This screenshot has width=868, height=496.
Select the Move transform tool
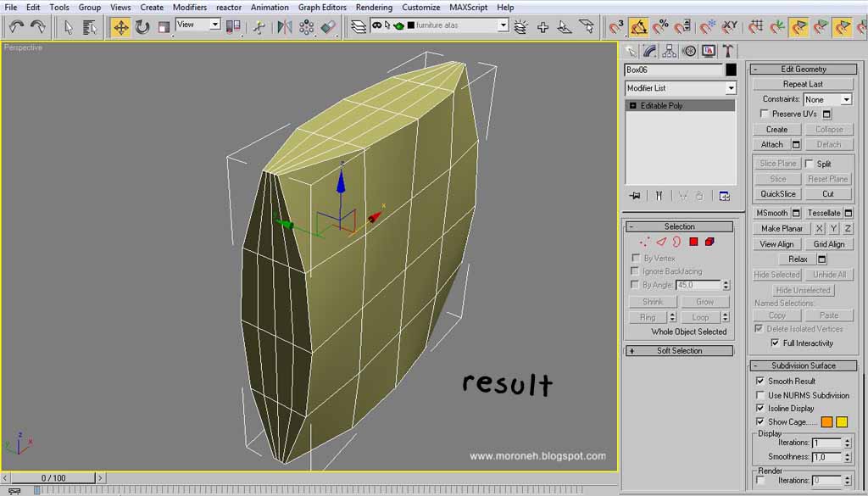121,26
